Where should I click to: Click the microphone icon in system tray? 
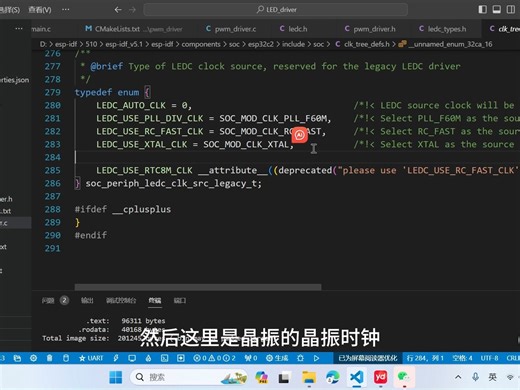point(475,377)
